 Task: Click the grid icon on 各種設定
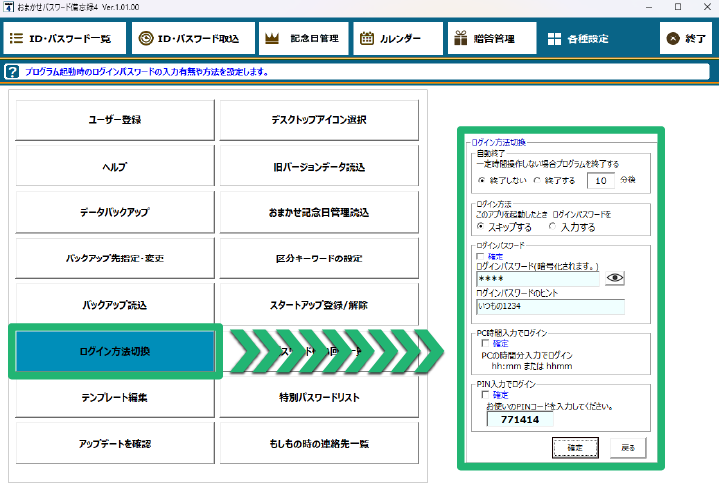tap(554, 39)
